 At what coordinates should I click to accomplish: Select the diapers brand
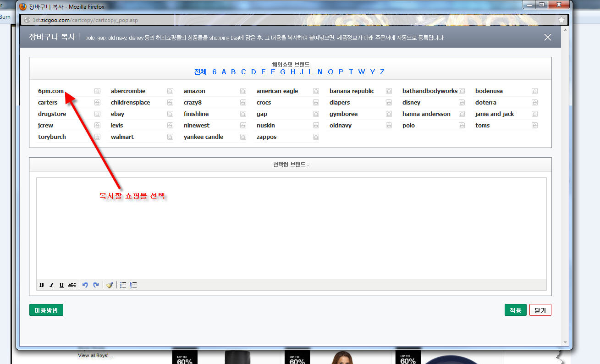(340, 103)
